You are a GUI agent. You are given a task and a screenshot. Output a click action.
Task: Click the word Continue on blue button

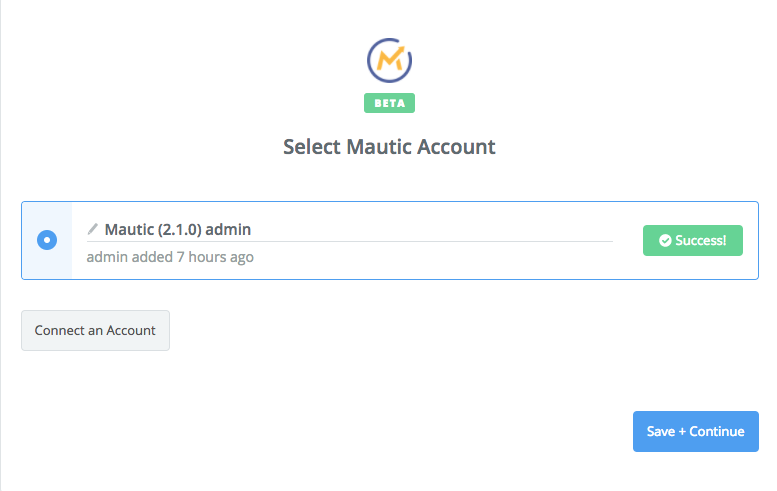point(717,431)
